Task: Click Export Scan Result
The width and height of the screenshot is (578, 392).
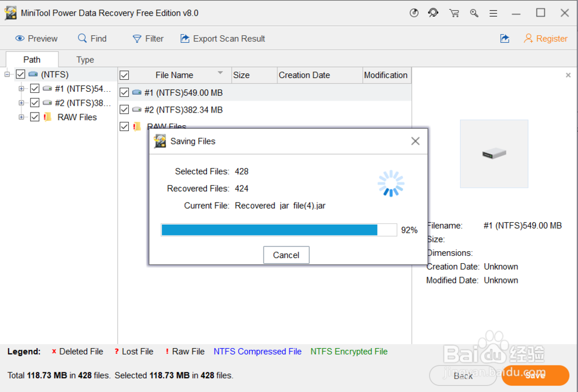Action: click(223, 39)
